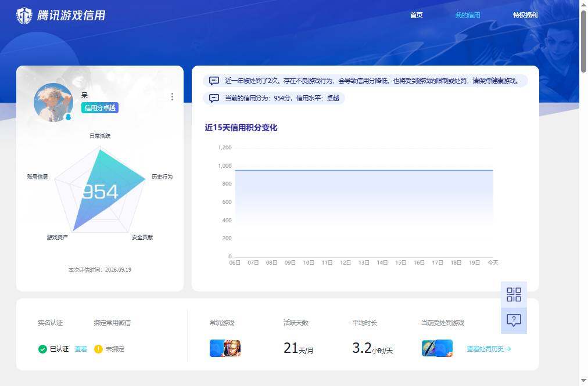Viewport: 588px width, 386px height.
Task: Click the 游戏资产 radar label
Action: 58,237
